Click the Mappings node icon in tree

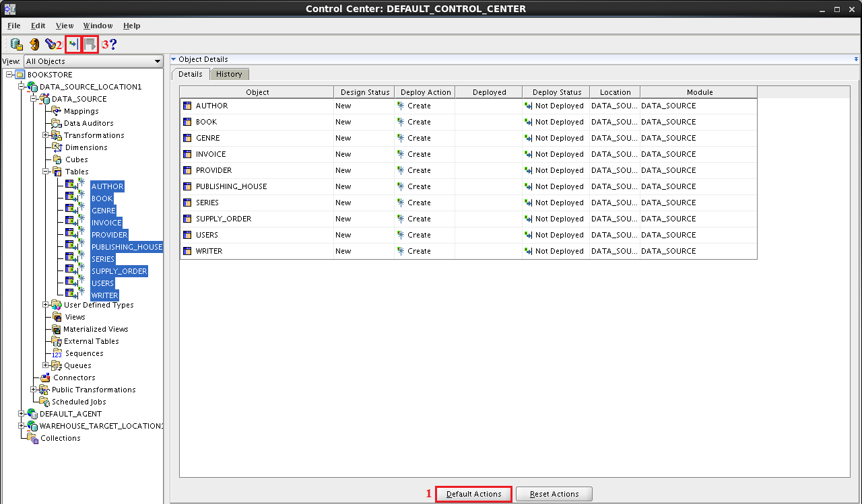(57, 111)
